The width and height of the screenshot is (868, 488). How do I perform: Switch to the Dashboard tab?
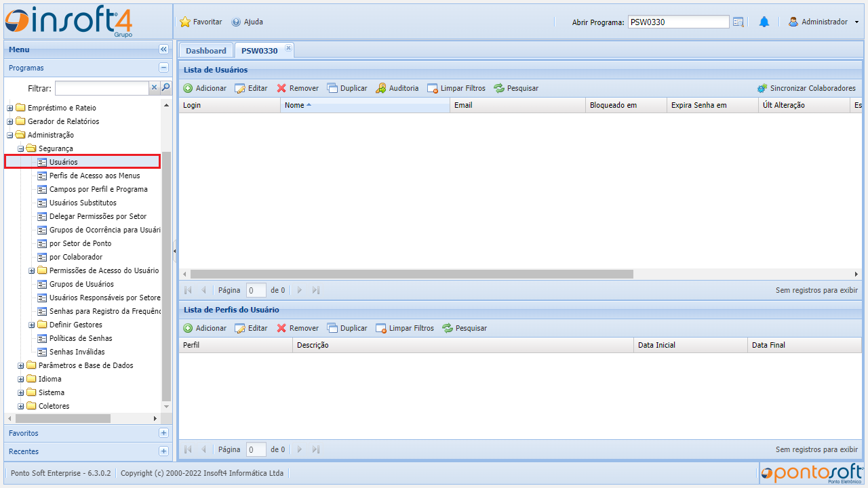coord(206,51)
